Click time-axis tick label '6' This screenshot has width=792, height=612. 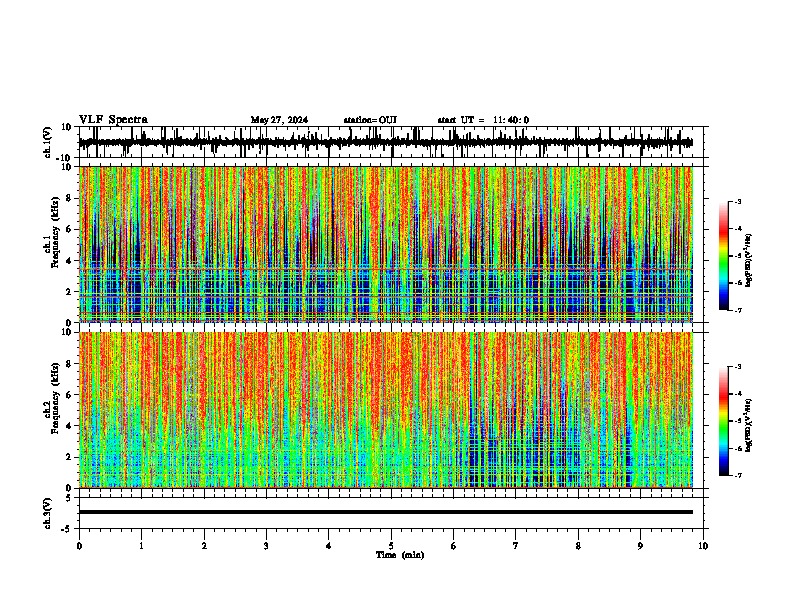[x=454, y=545]
